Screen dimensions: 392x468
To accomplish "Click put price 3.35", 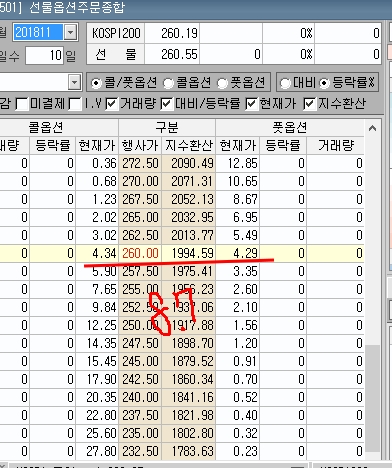I will coord(238,271).
